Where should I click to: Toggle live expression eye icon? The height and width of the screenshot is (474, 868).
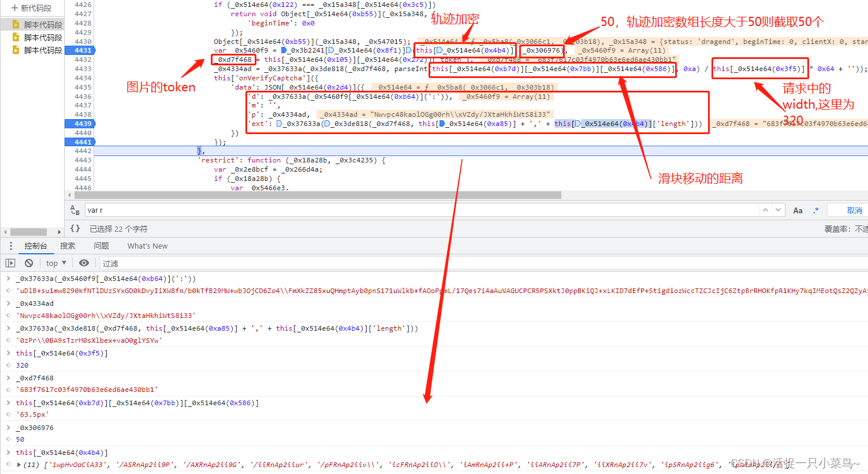point(84,263)
